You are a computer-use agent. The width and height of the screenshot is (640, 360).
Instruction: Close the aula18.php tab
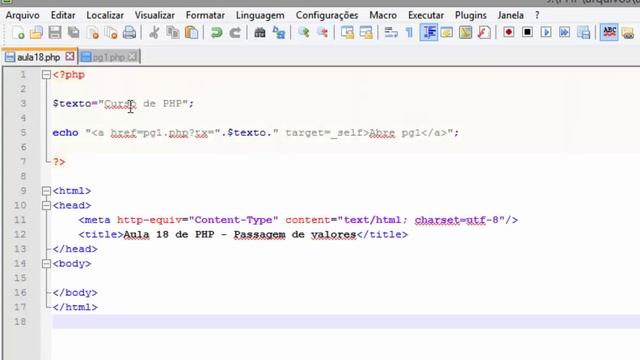[70, 56]
